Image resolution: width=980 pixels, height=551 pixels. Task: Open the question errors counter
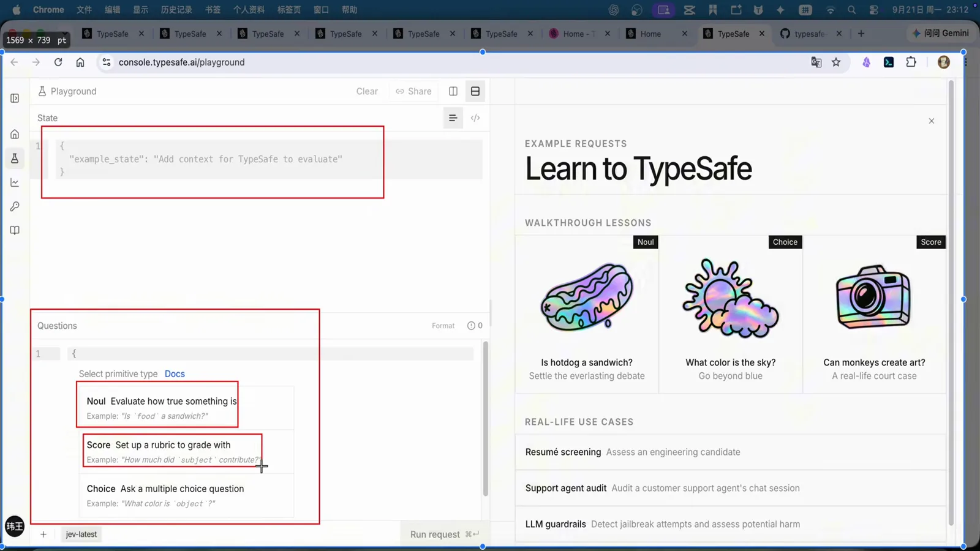(475, 326)
